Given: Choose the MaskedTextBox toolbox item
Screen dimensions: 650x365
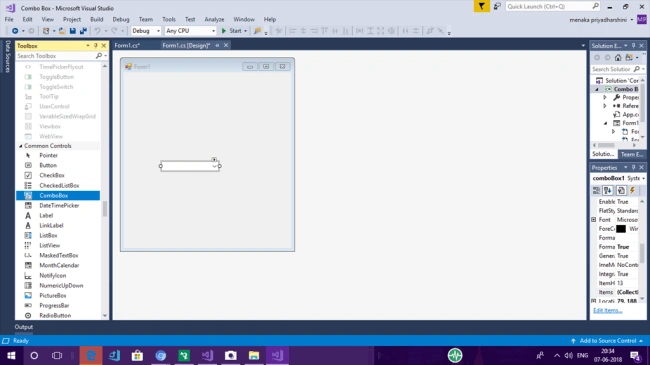Looking at the screenshot, I should tap(58, 255).
